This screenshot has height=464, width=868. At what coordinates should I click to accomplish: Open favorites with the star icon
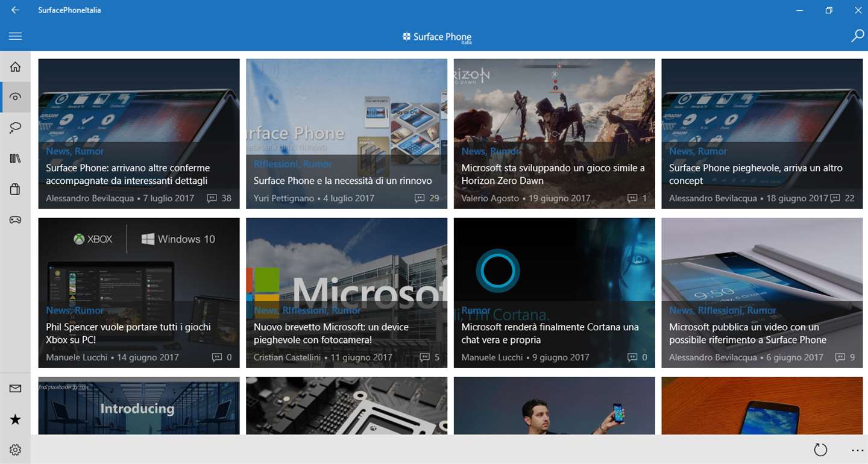point(15,419)
